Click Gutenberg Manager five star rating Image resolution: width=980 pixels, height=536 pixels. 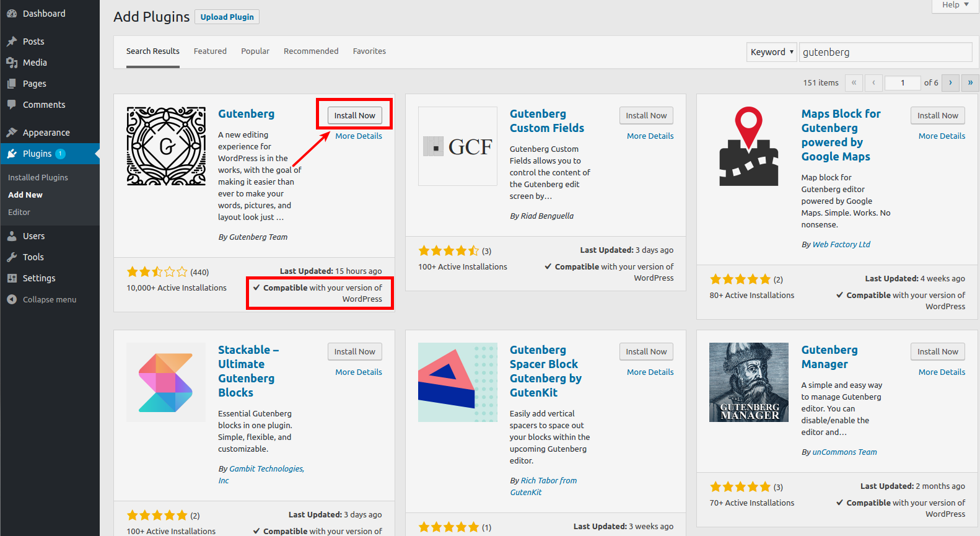point(740,486)
